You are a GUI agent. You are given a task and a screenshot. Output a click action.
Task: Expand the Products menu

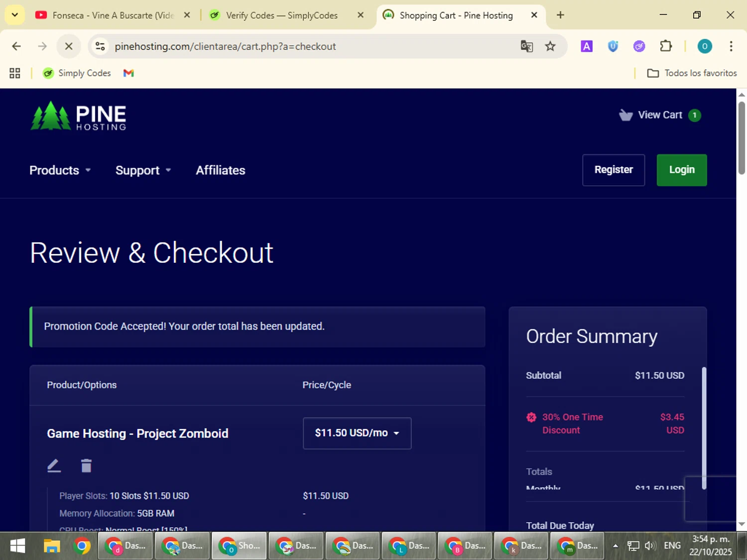point(60,170)
